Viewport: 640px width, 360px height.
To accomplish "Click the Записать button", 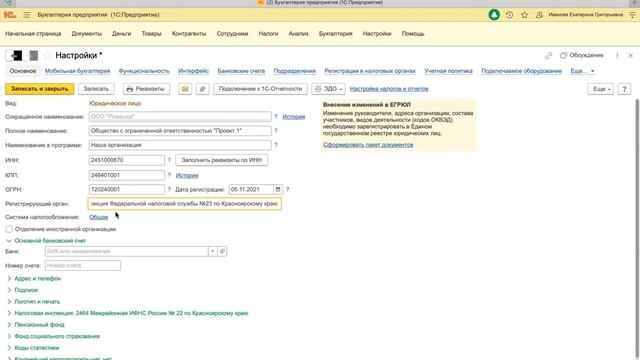I will pos(96,89).
